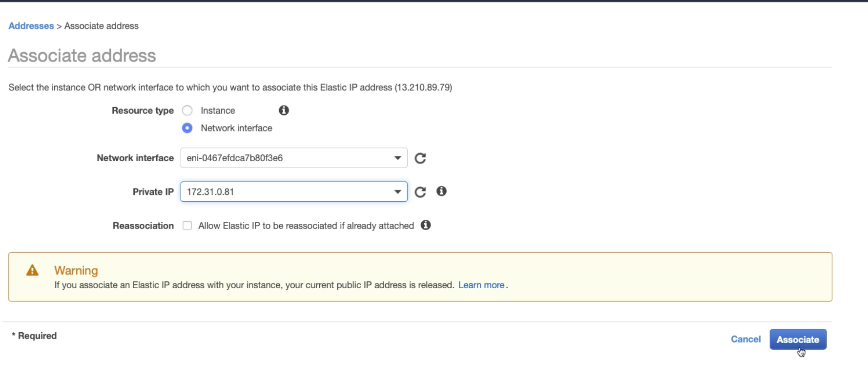The image size is (868, 384).
Task: Click the 172.31.0.81 value text
Action: [x=210, y=192]
